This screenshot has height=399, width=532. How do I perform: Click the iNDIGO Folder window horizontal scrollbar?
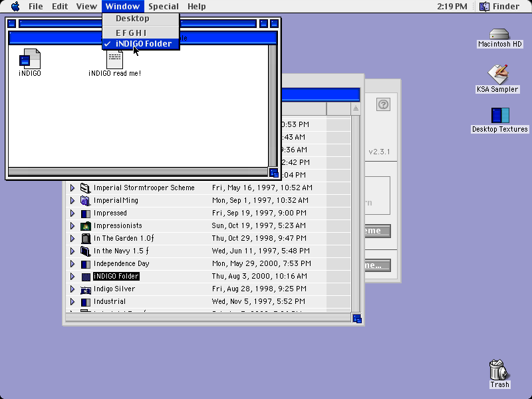click(x=138, y=172)
